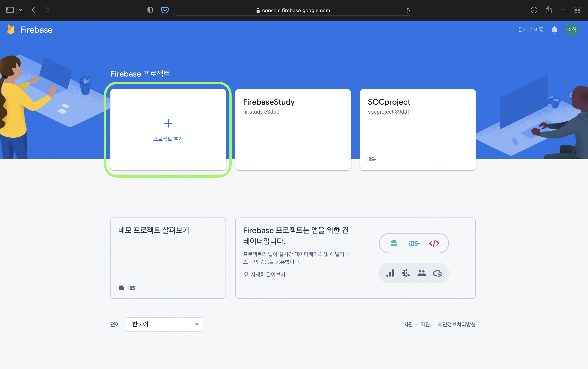Go forward with the browser forward arrow

(47, 10)
